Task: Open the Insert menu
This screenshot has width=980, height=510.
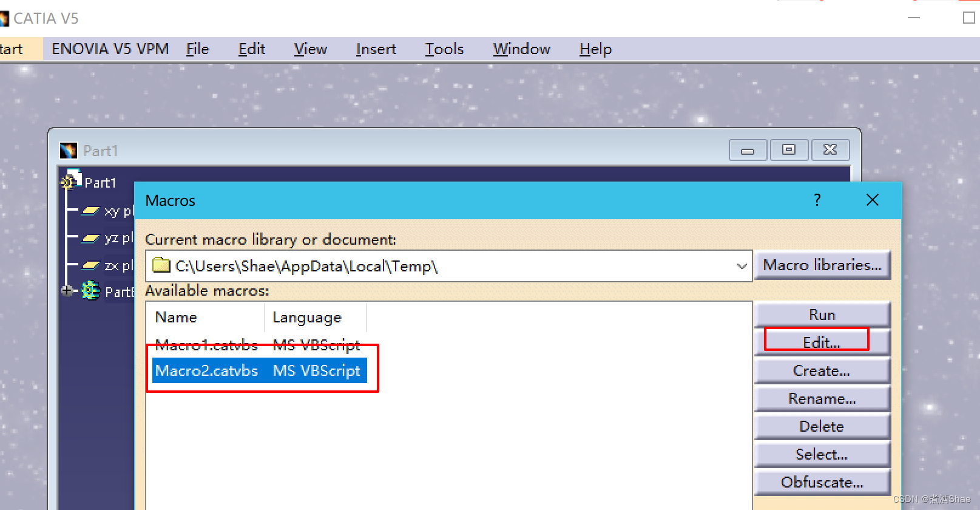Action: point(376,49)
